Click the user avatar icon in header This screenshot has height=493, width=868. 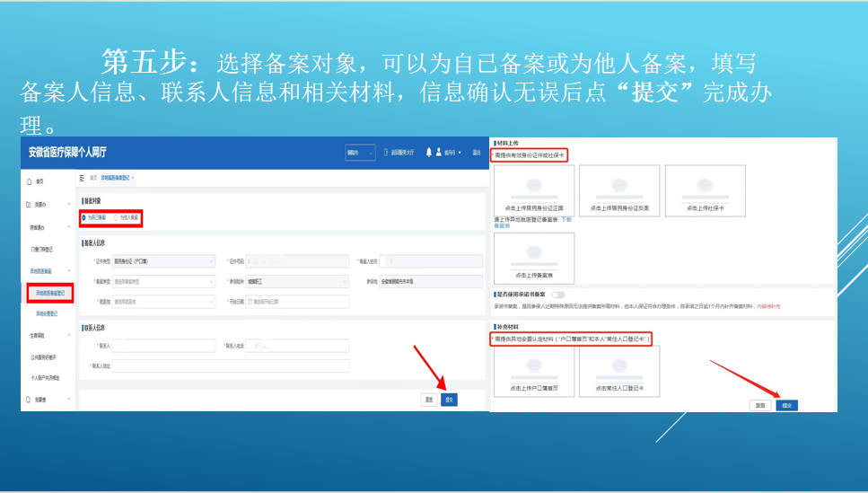pyautogui.click(x=438, y=152)
